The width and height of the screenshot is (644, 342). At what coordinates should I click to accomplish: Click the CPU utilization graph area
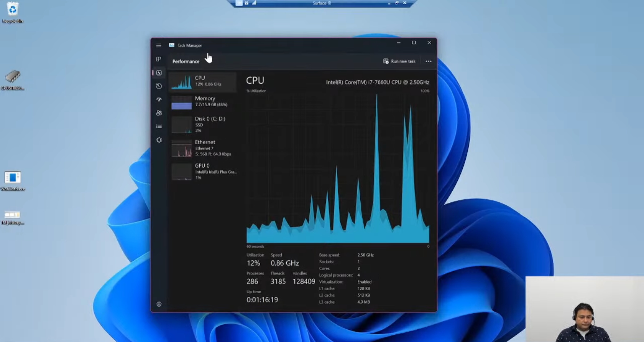(338, 168)
